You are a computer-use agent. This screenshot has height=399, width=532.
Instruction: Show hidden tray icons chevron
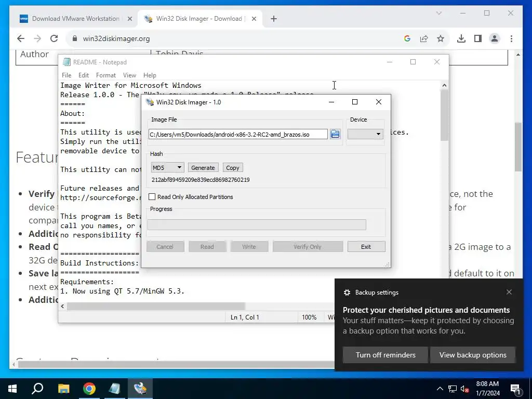coord(440,389)
